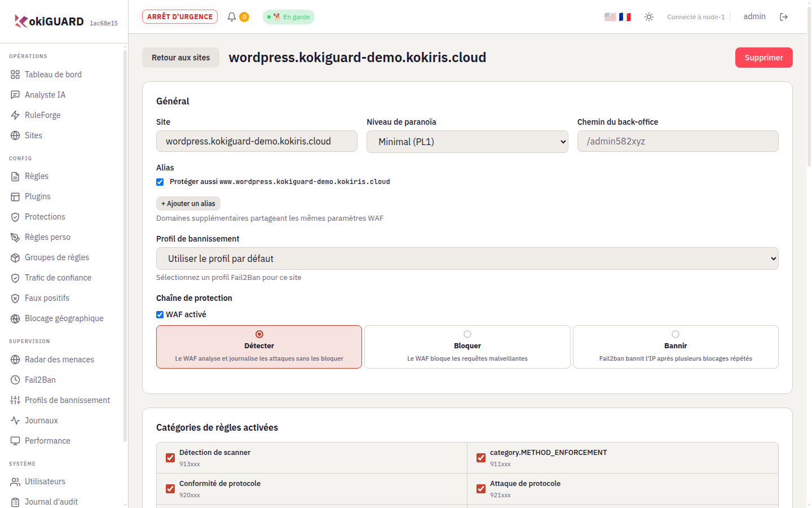Uncheck 'Attaque de protocole' checkbox
812x508 pixels.
point(481,489)
